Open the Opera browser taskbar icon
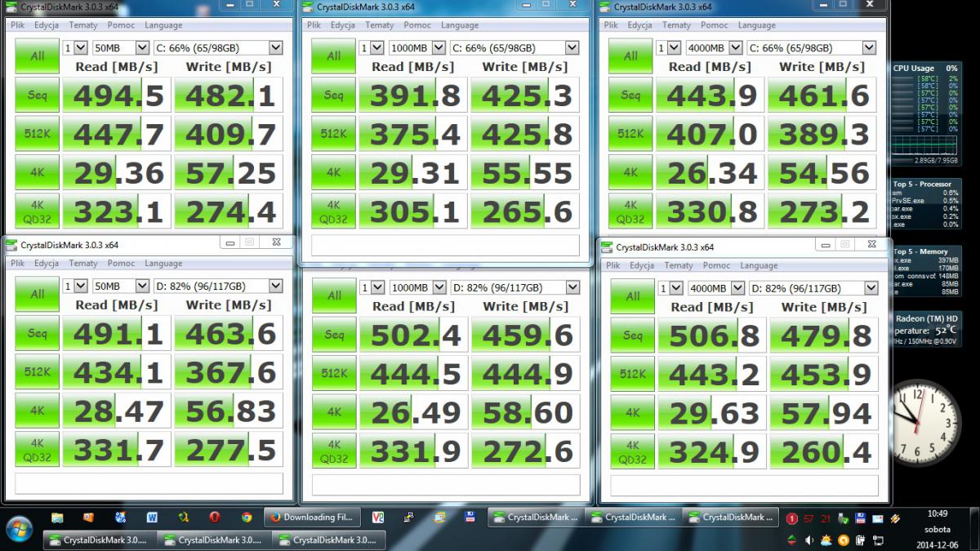Viewport: 980px width, 551px height. (214, 518)
